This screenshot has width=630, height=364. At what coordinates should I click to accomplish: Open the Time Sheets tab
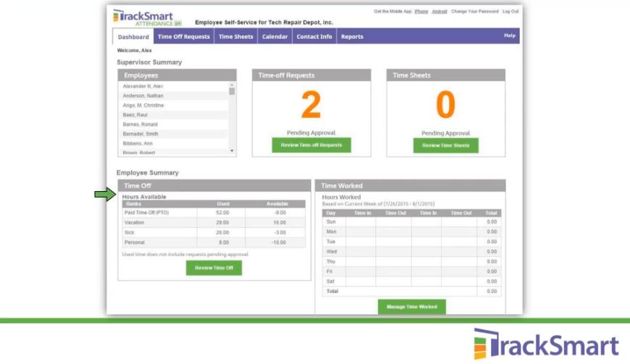point(236,36)
